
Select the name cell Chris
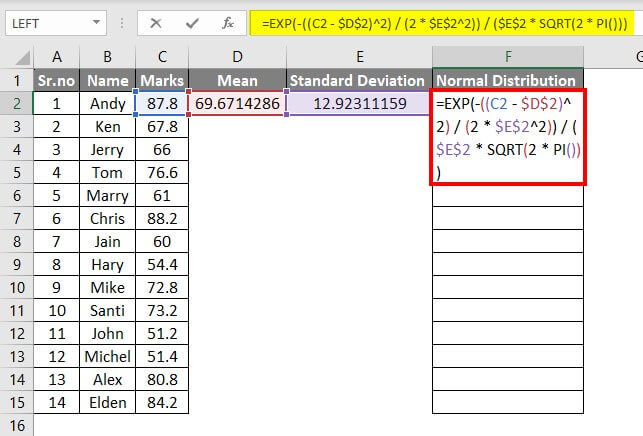(x=107, y=218)
